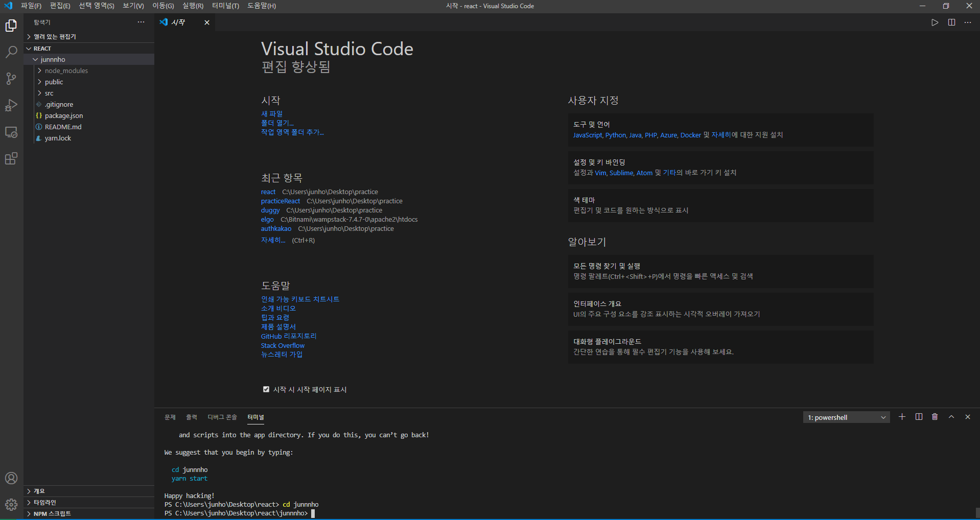980x520 pixels.
Task: Open the Manage gear icon
Action: coord(11,505)
